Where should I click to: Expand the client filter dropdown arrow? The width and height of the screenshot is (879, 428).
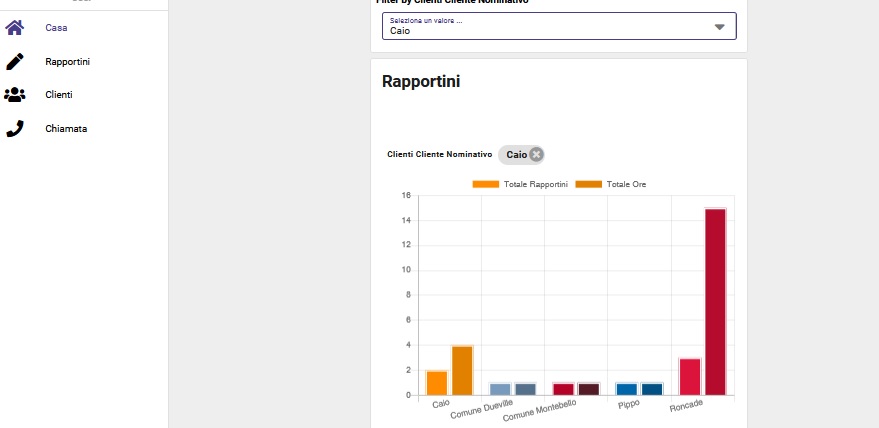[720, 27]
